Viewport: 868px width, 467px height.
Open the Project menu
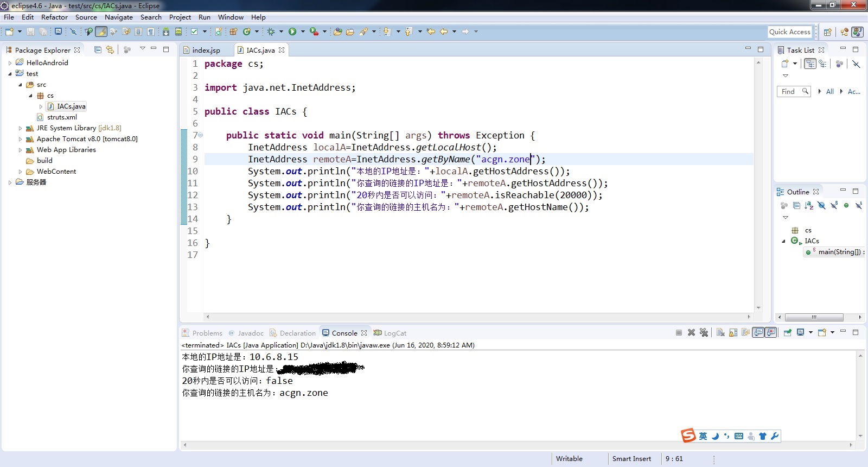click(x=180, y=17)
